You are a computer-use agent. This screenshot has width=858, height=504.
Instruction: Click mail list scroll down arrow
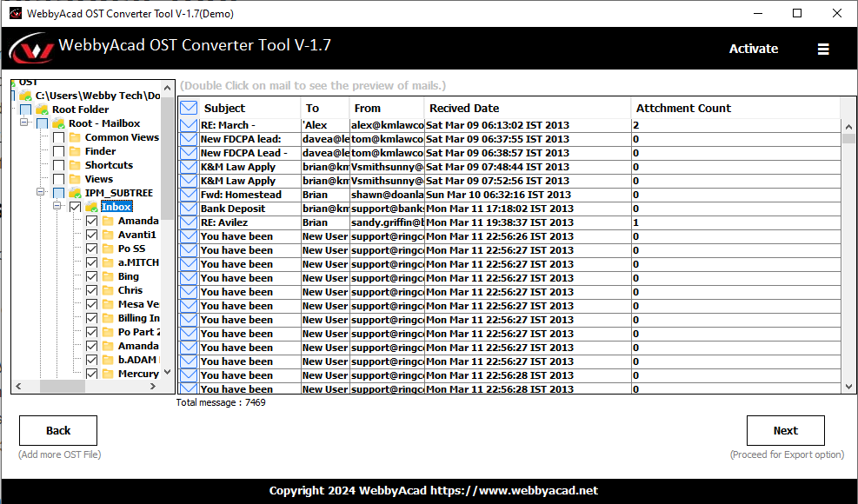coord(848,387)
